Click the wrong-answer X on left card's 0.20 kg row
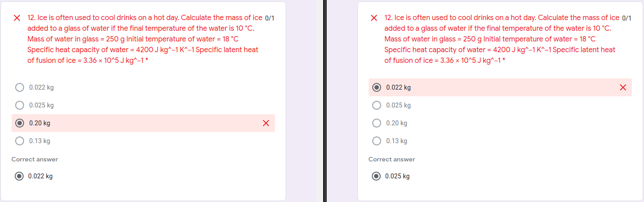This screenshot has height=202, width=644. 266,123
